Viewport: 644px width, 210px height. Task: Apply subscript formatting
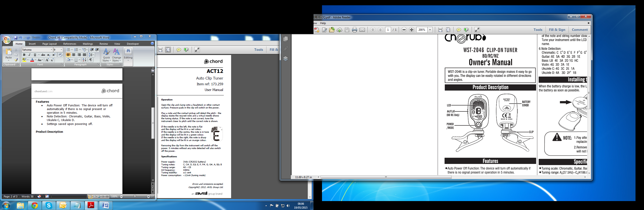(x=48, y=55)
